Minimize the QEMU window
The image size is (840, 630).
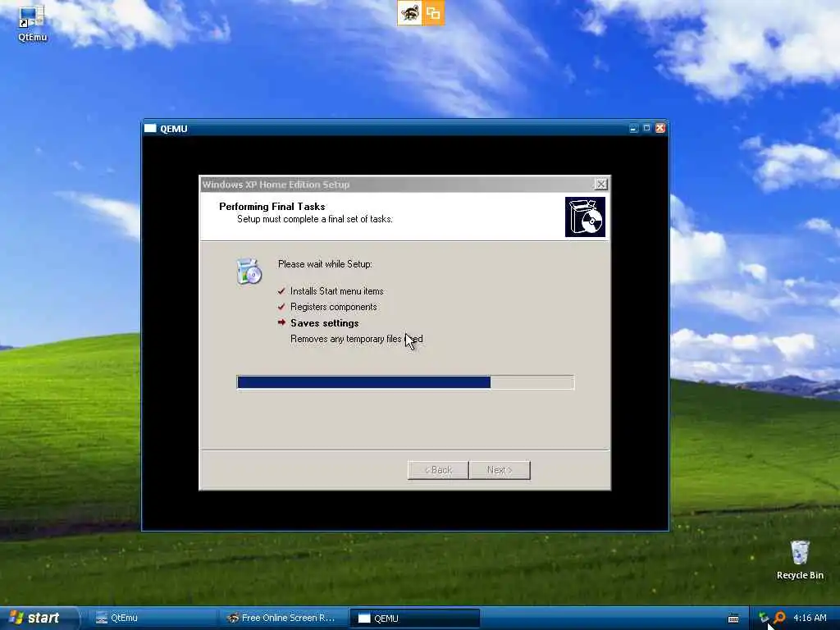634,129
